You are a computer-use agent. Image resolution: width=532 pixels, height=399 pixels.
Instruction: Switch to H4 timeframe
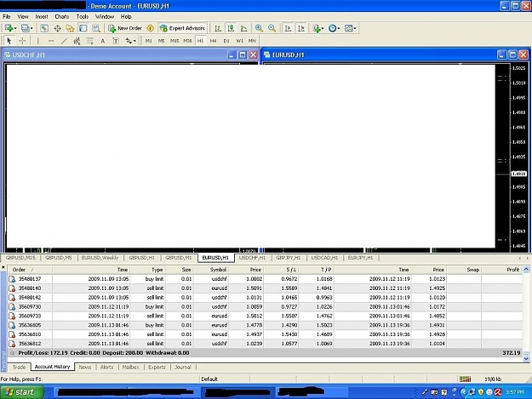(x=213, y=41)
